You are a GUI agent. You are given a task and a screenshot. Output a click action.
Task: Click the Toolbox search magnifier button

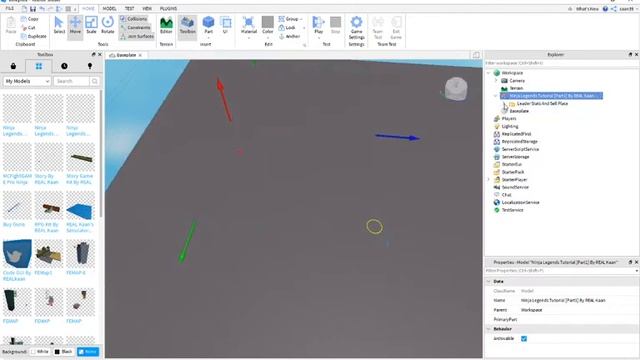tap(95, 81)
